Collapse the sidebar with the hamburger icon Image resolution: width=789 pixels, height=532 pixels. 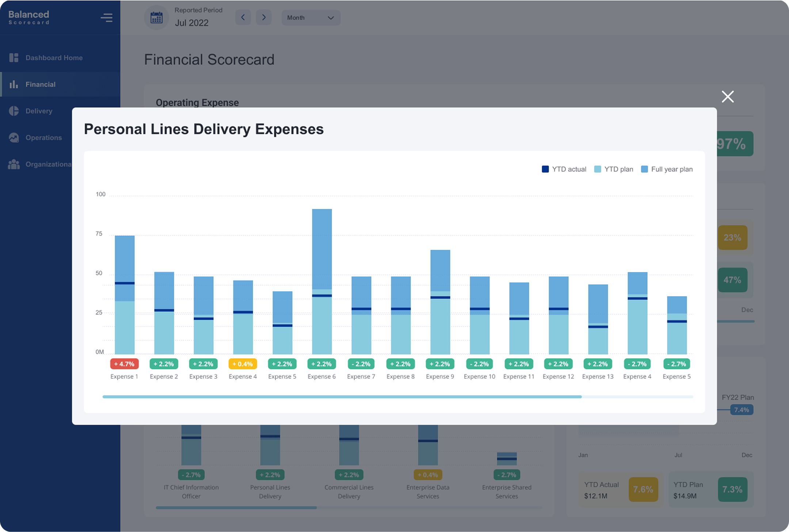106,17
